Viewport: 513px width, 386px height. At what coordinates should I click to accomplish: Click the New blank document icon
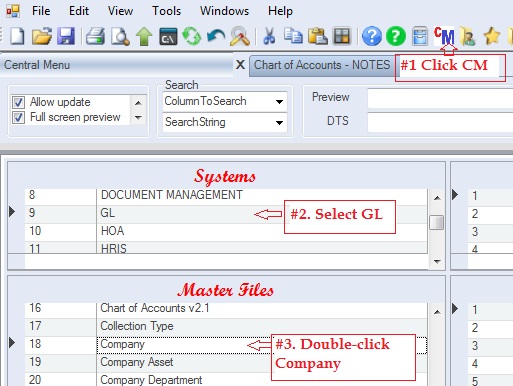click(17, 36)
